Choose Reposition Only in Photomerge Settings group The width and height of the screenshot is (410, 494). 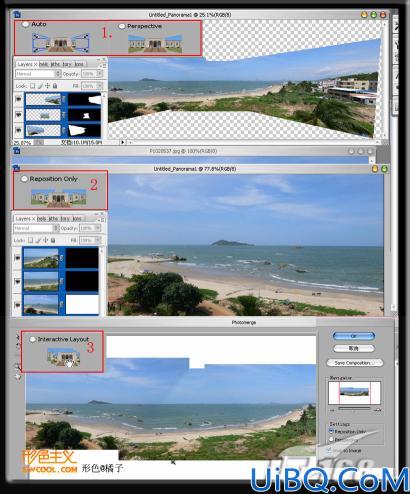[331, 431]
